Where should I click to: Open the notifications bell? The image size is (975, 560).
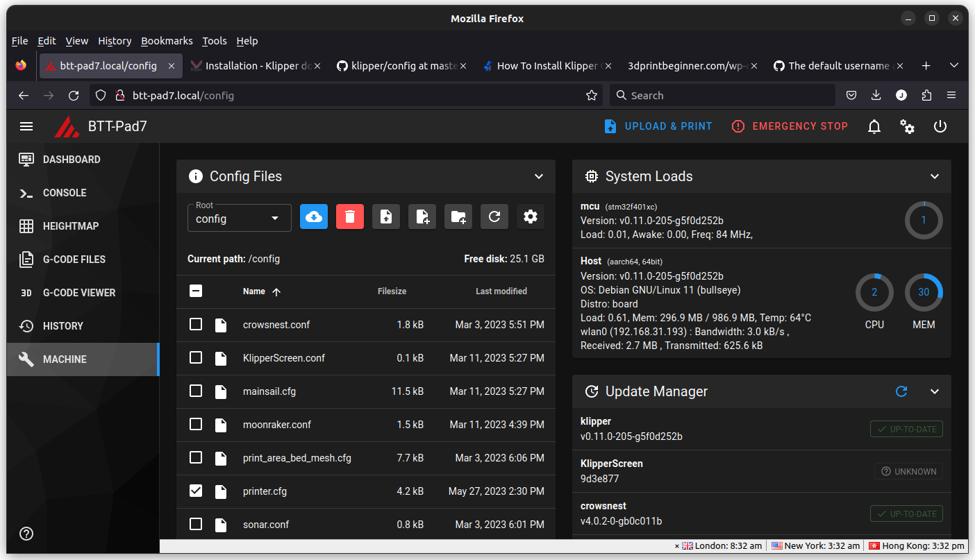(874, 126)
